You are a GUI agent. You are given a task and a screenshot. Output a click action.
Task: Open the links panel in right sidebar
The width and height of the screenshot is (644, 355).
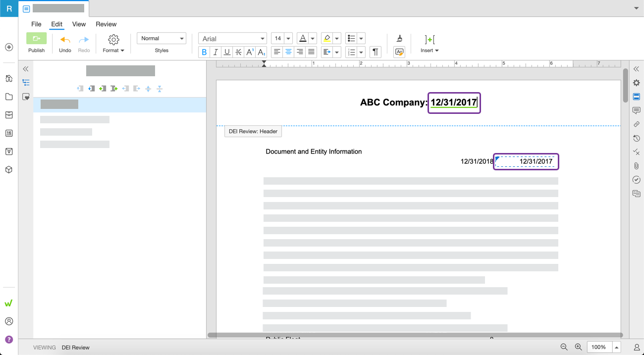(x=637, y=124)
